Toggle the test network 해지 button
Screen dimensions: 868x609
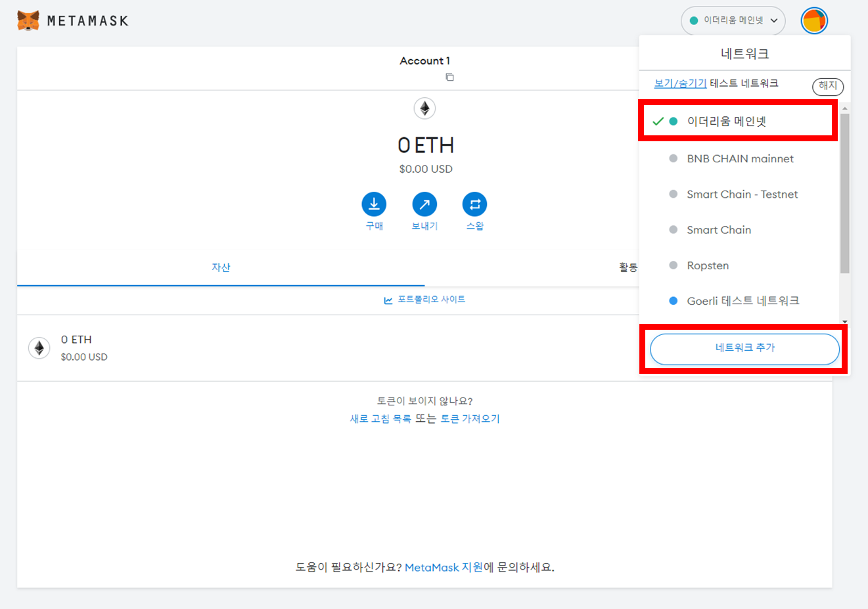pos(827,86)
